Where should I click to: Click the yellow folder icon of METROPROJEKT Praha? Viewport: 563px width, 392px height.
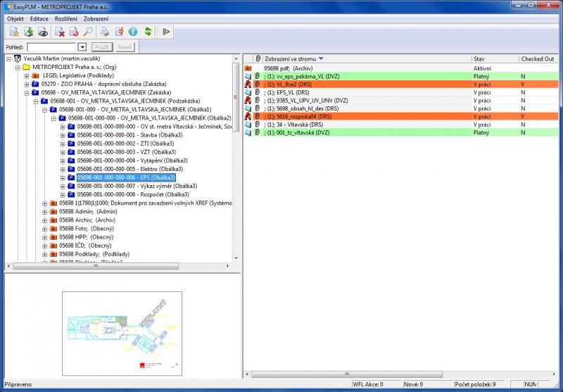(x=26, y=67)
